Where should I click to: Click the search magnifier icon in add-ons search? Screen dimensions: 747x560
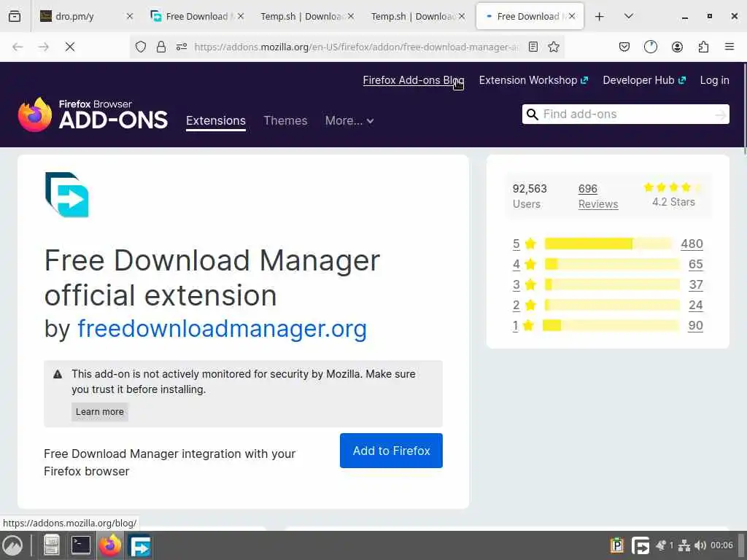click(533, 114)
